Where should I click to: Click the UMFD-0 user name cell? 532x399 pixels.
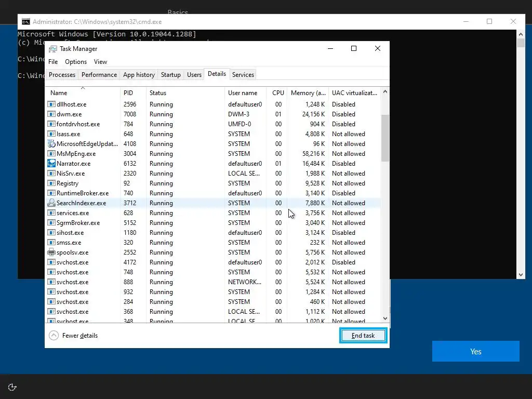[x=240, y=124]
